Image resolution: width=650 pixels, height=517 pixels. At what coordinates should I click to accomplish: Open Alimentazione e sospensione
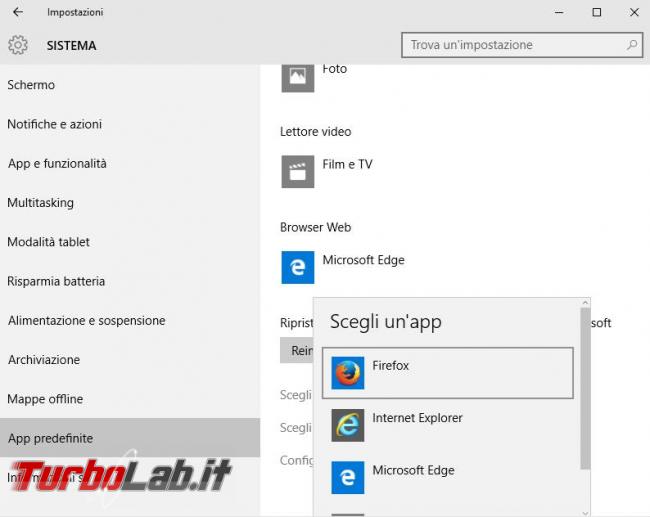[130, 320]
